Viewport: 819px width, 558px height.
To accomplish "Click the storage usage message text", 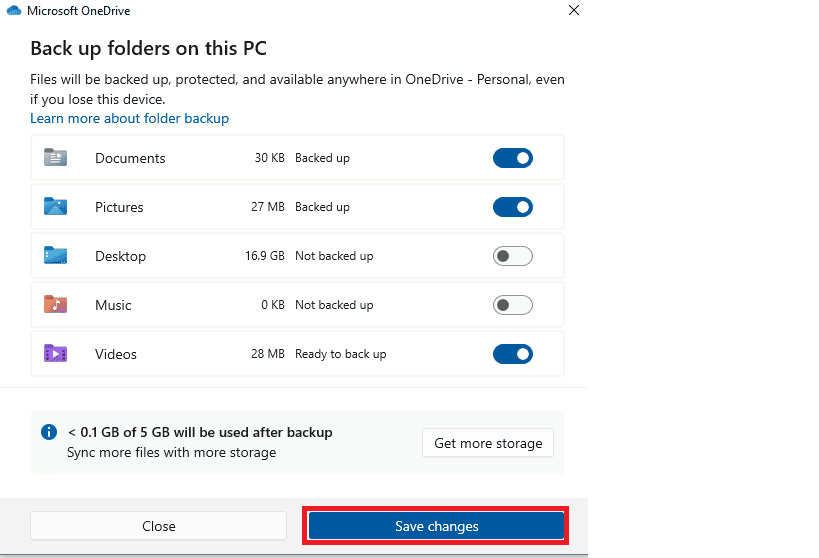I will (200, 433).
